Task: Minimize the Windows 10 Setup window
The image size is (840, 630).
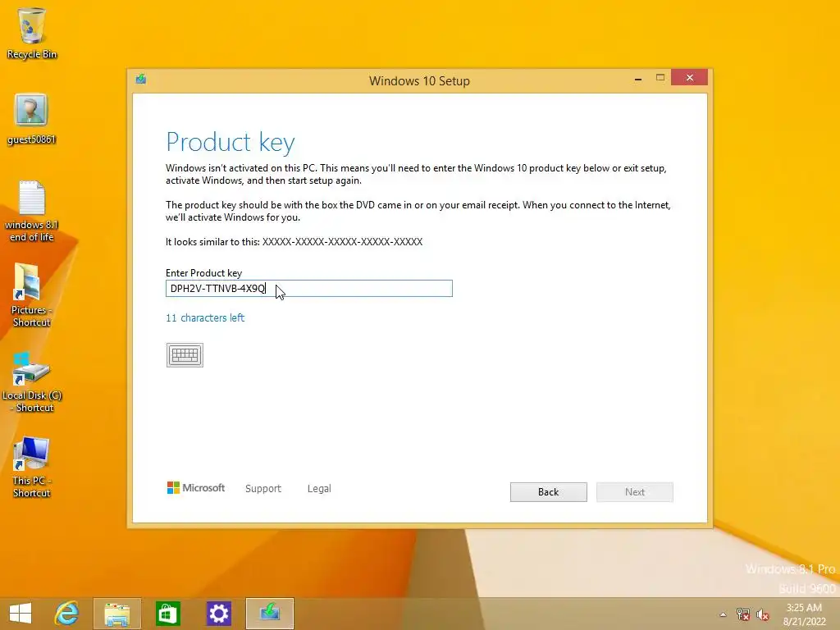Action: coord(638,78)
